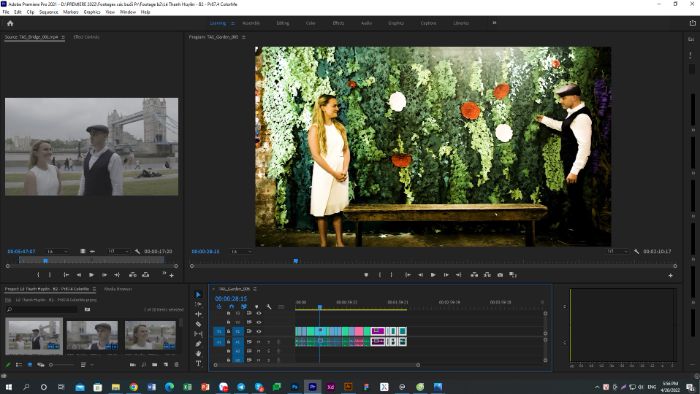Select the Track Select Forward tool
This screenshot has width=700, height=394.
199,304
